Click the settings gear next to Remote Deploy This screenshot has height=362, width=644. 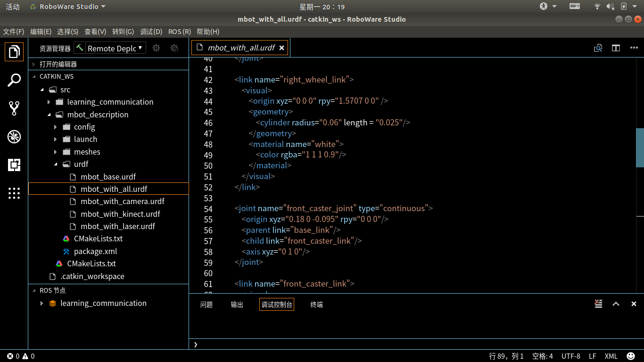tap(156, 48)
